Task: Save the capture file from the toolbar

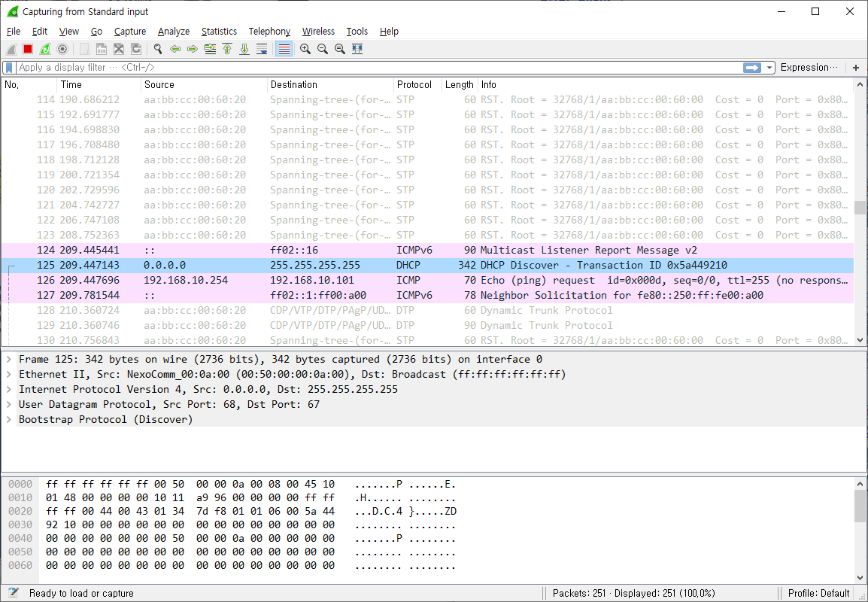Action: pos(102,50)
